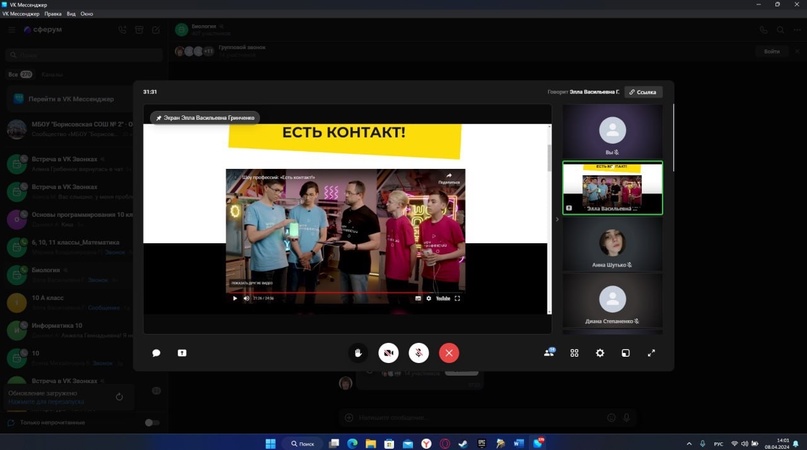Select Диана Степаненко participant tile
This screenshot has width=807, height=450.
click(x=612, y=300)
